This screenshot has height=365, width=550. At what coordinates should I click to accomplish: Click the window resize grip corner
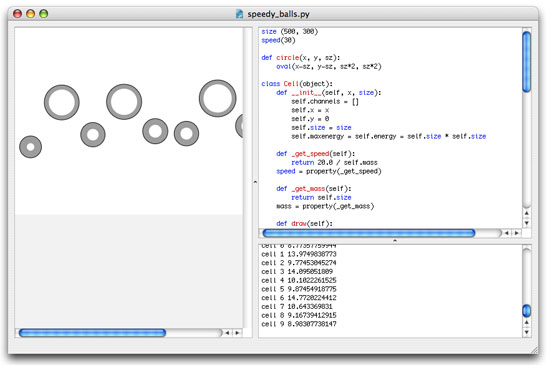click(534, 350)
